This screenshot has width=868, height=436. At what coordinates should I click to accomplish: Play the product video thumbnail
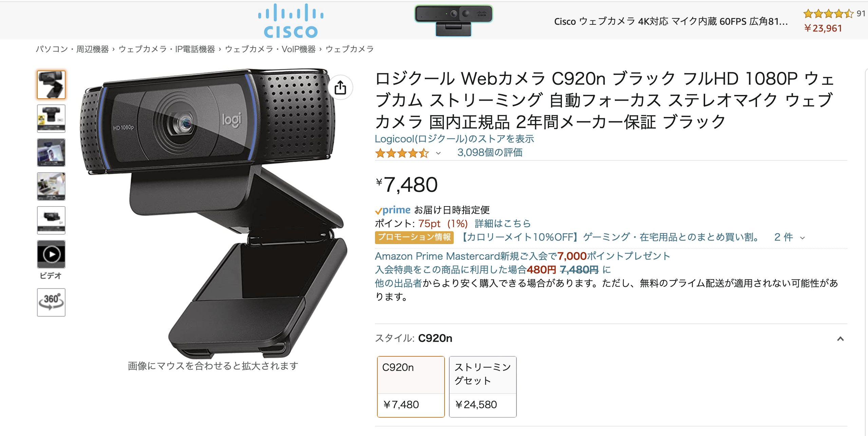pyautogui.click(x=51, y=254)
